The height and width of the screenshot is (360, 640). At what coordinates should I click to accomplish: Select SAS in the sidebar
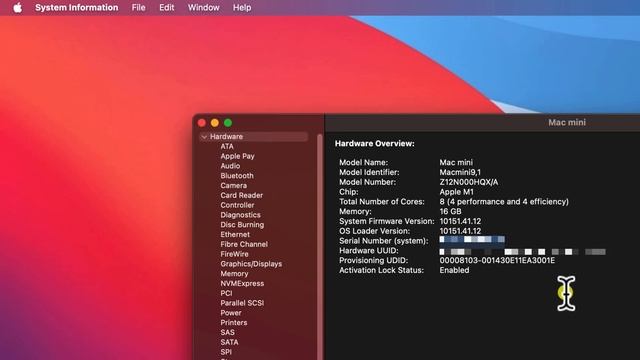(x=227, y=332)
